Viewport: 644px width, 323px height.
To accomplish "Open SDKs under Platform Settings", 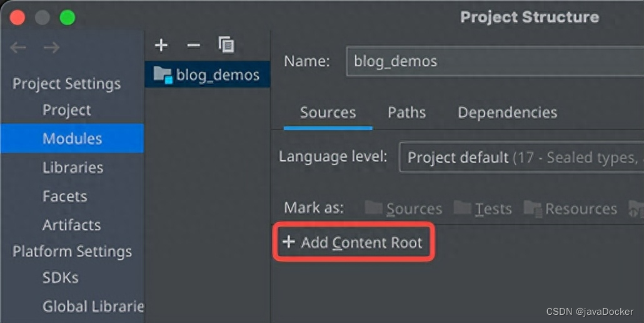I will (61, 277).
